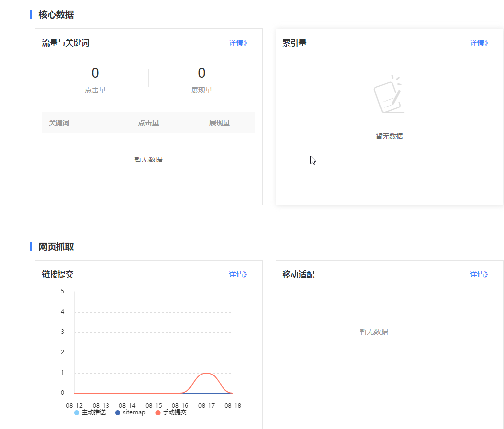Sort by the 点击量 table column header

[148, 123]
